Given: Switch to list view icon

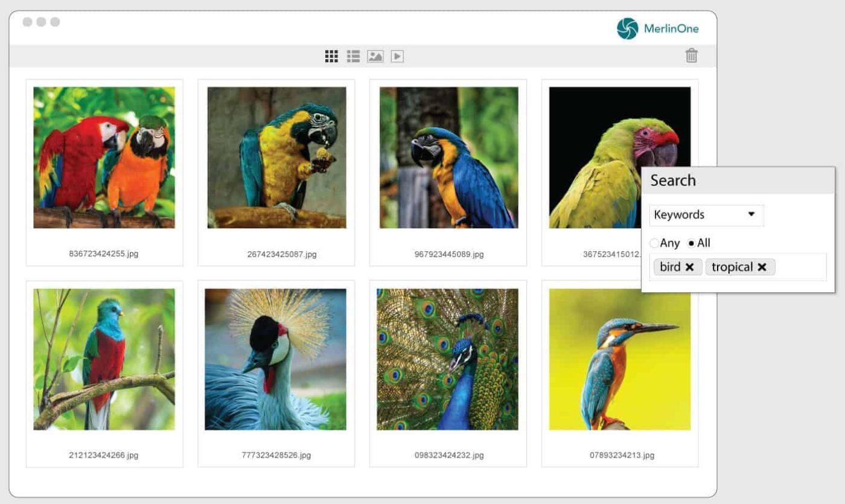Looking at the screenshot, I should click(353, 56).
